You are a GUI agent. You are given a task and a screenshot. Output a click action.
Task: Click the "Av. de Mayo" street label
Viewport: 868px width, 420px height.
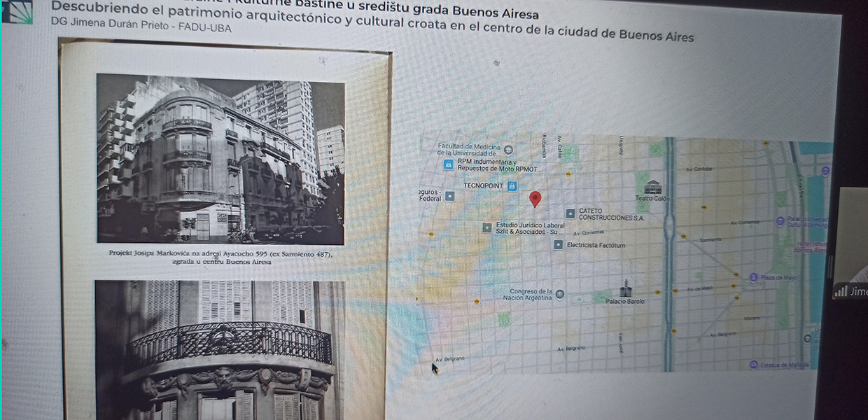(x=699, y=288)
